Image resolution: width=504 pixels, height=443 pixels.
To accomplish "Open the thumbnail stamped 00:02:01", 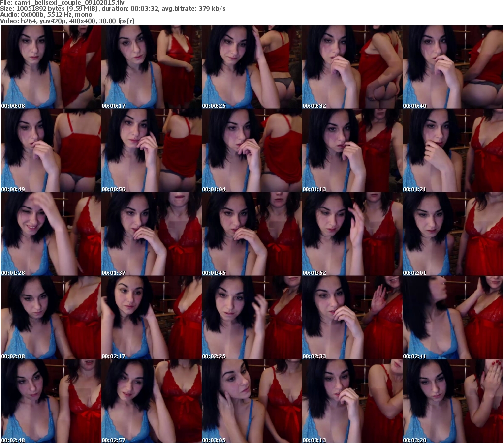I will click(x=453, y=234).
